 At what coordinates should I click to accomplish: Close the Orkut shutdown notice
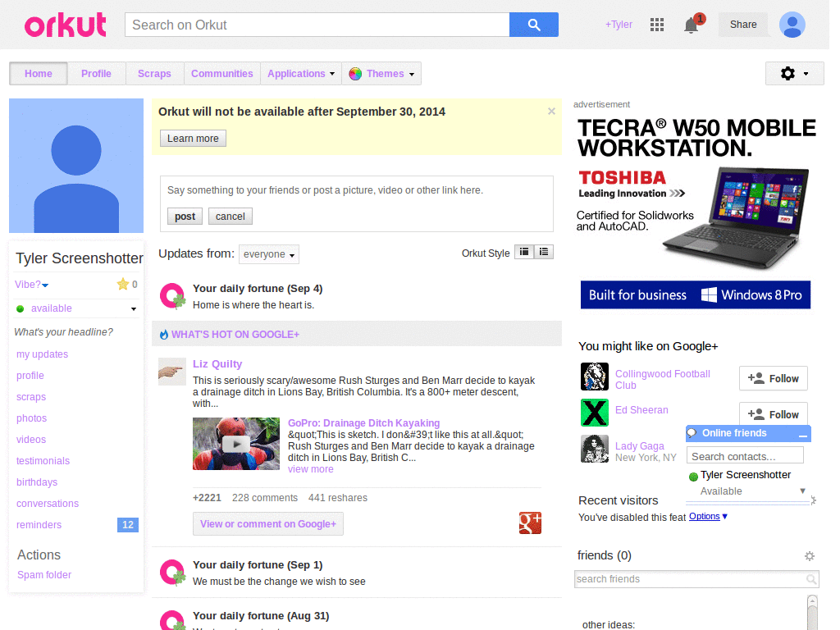pyautogui.click(x=551, y=112)
